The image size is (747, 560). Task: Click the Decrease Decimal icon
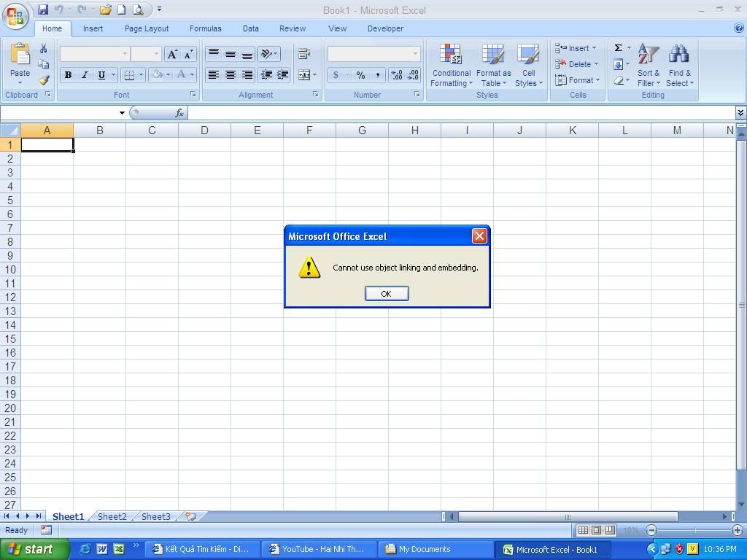[413, 75]
